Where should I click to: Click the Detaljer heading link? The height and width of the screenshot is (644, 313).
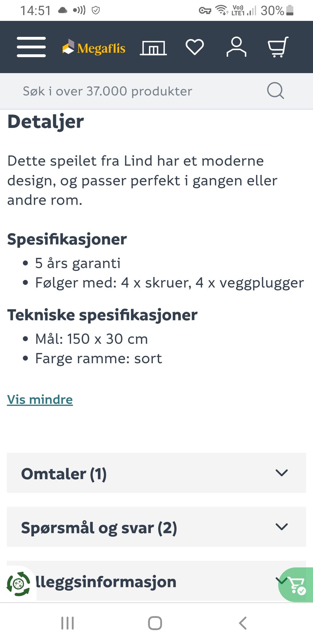point(46,121)
